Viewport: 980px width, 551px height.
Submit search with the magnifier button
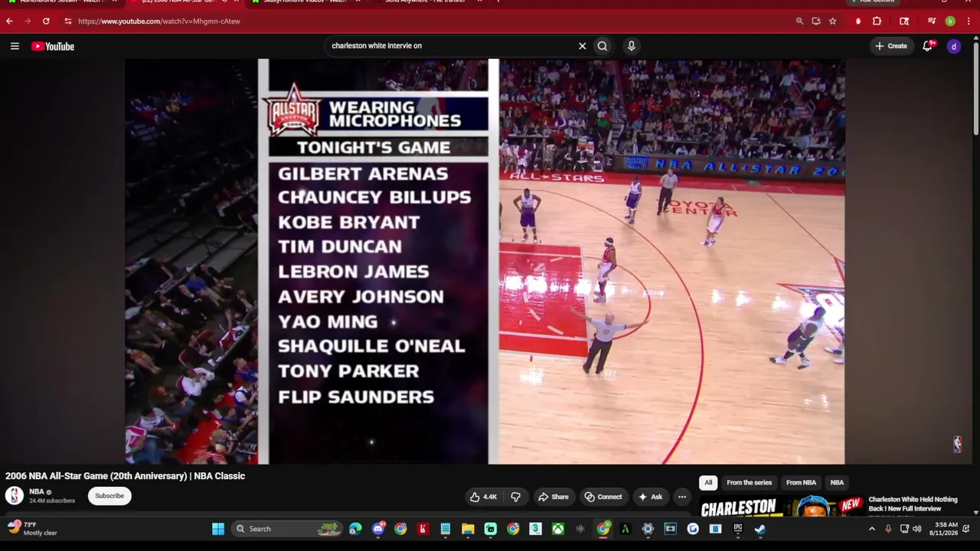click(x=603, y=46)
